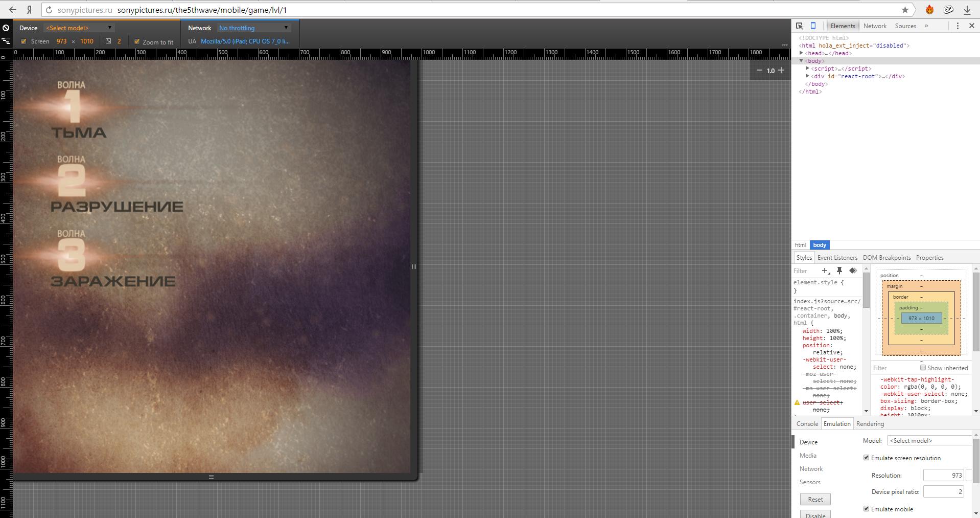Toggle media queries bars icon
The image size is (980, 518).
6,41
